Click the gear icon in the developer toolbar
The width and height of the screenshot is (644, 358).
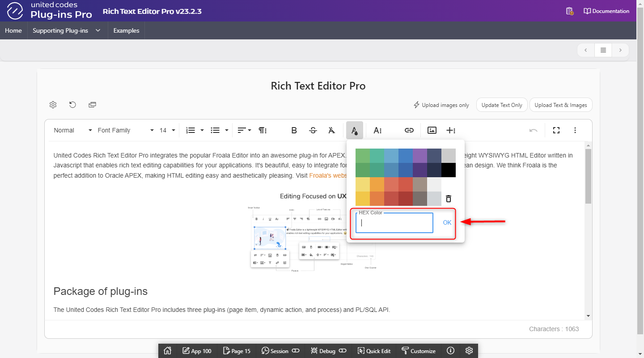click(469, 351)
